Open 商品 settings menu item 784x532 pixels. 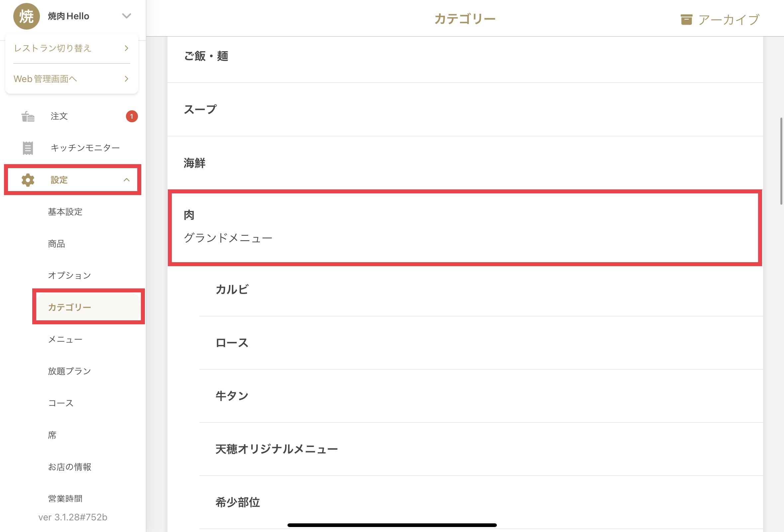click(56, 244)
